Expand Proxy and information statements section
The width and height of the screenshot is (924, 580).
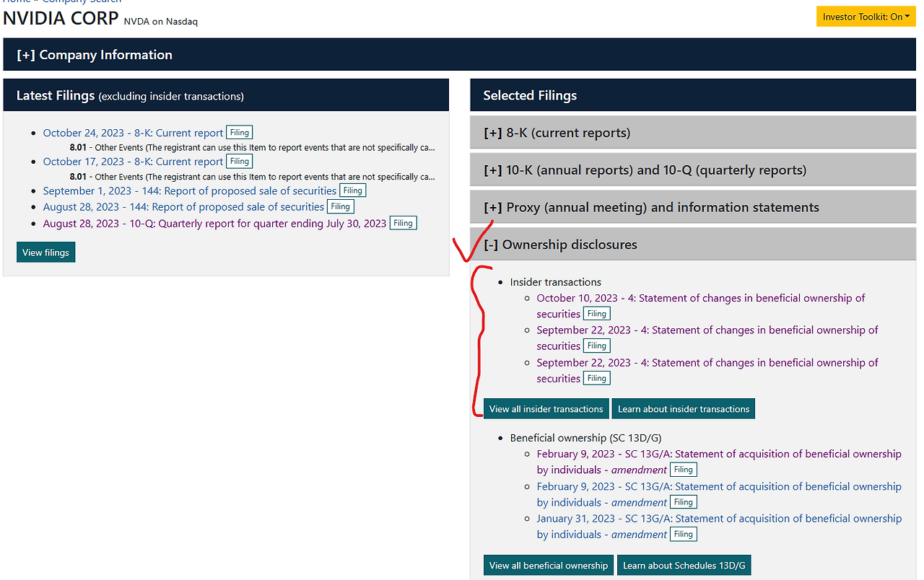tap(693, 208)
